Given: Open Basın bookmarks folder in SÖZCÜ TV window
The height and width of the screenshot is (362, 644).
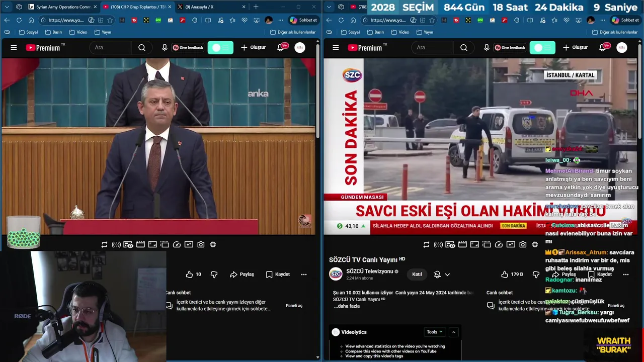Looking at the screenshot, I should tap(375, 32).
